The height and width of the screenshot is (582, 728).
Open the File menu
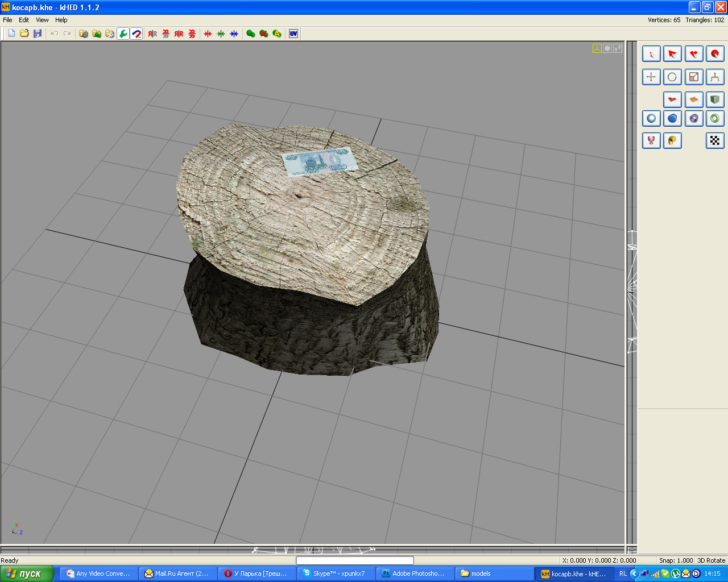pyautogui.click(x=7, y=20)
